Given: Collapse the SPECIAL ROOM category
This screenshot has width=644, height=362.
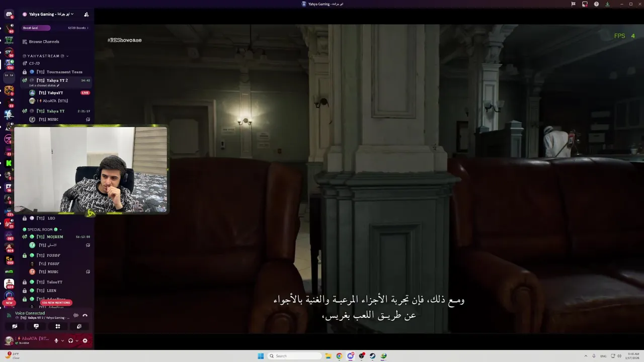Looking at the screenshot, I should 41,229.
